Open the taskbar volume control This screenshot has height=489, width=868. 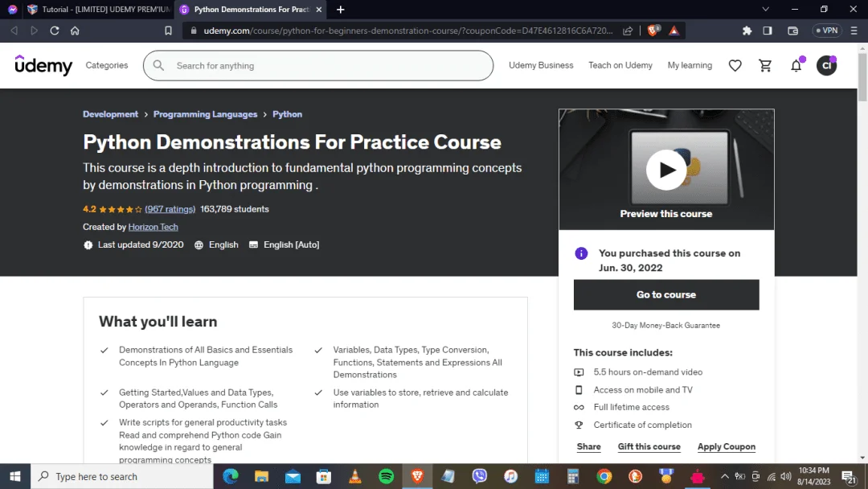pyautogui.click(x=785, y=476)
